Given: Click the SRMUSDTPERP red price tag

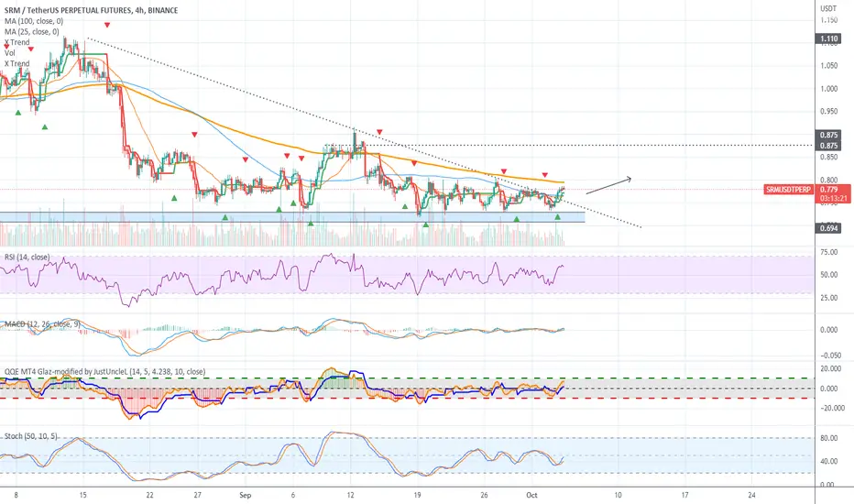Looking at the screenshot, I should tap(789, 190).
